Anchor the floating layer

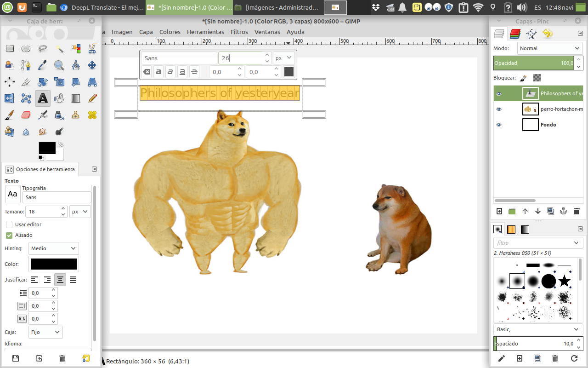tap(564, 211)
